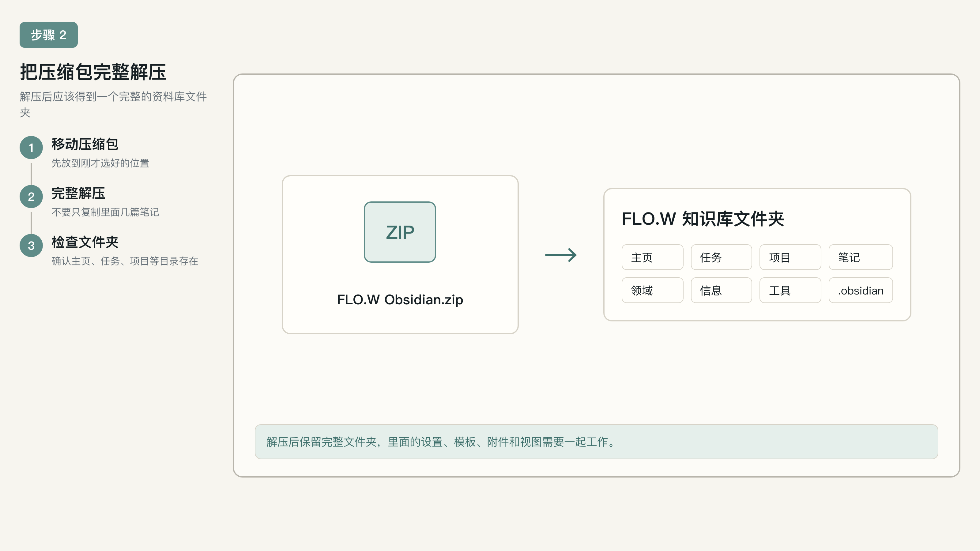Click the description 不要只复制里面几篇笔记
This screenshot has height=551, width=980.
tap(105, 212)
